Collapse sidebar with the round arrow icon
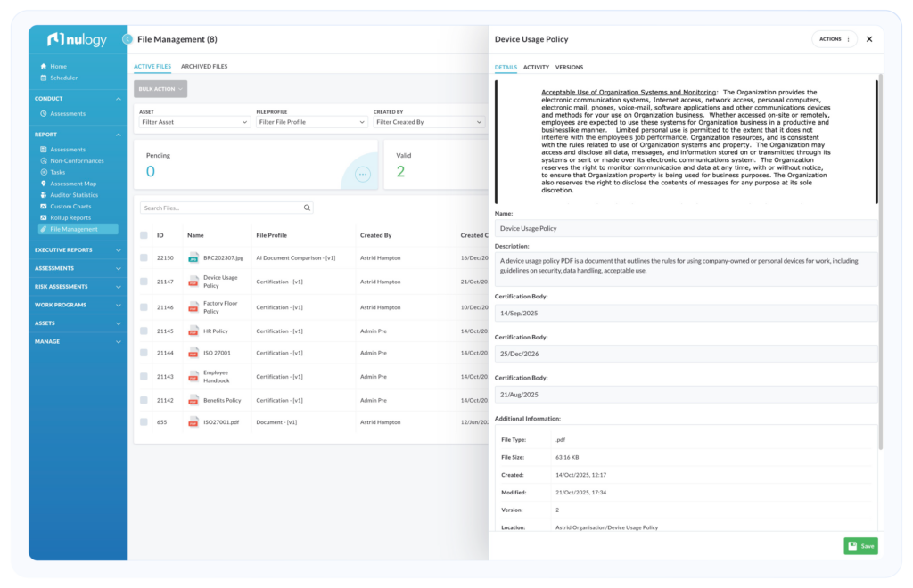913x588 pixels. pyautogui.click(x=127, y=39)
